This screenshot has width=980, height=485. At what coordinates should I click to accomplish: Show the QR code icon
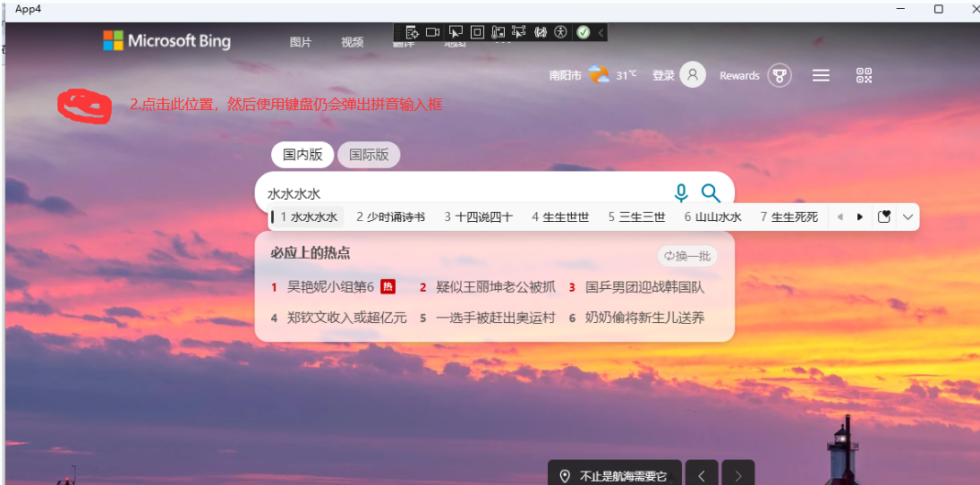pyautogui.click(x=864, y=76)
